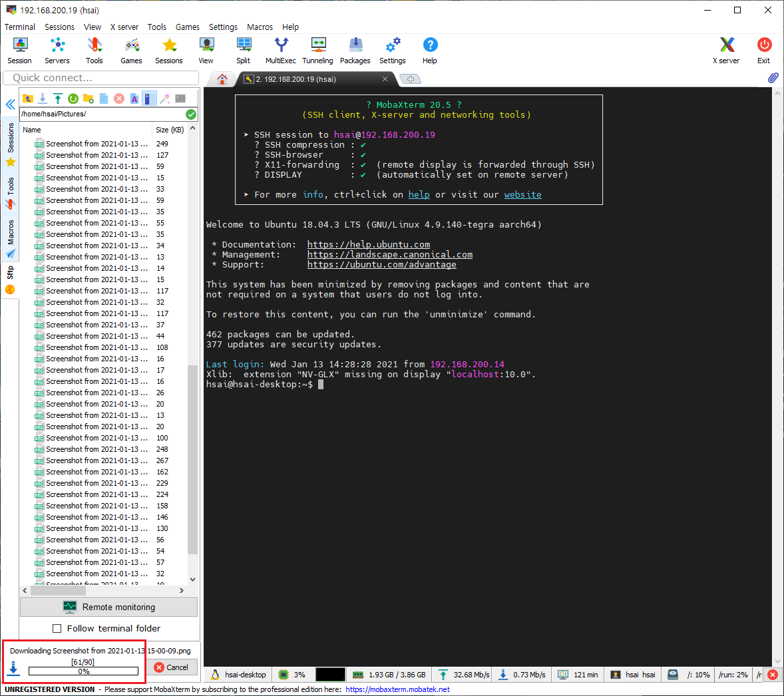Click SFTP download selected files icon
Viewport: 784px width, 696px height.
click(43, 98)
